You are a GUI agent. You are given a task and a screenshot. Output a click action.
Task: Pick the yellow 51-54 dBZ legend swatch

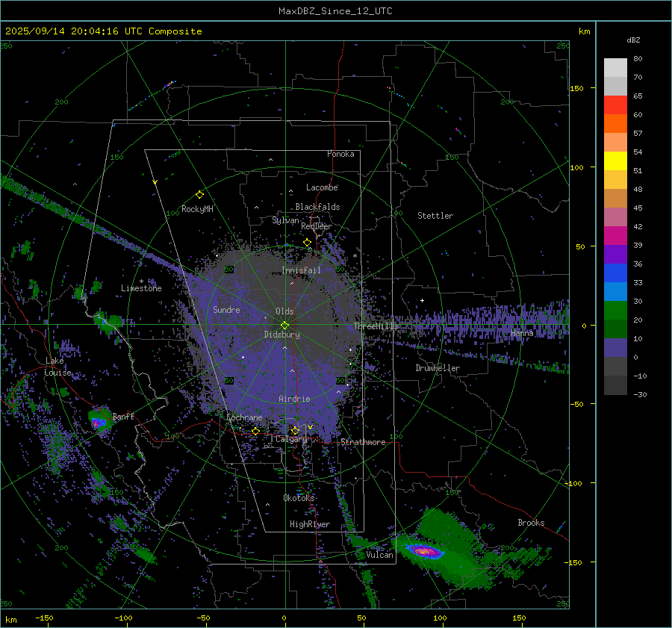point(615,161)
